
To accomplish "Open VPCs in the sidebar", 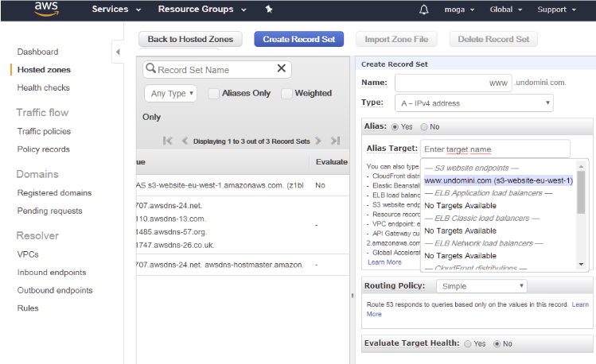I will click(28, 254).
